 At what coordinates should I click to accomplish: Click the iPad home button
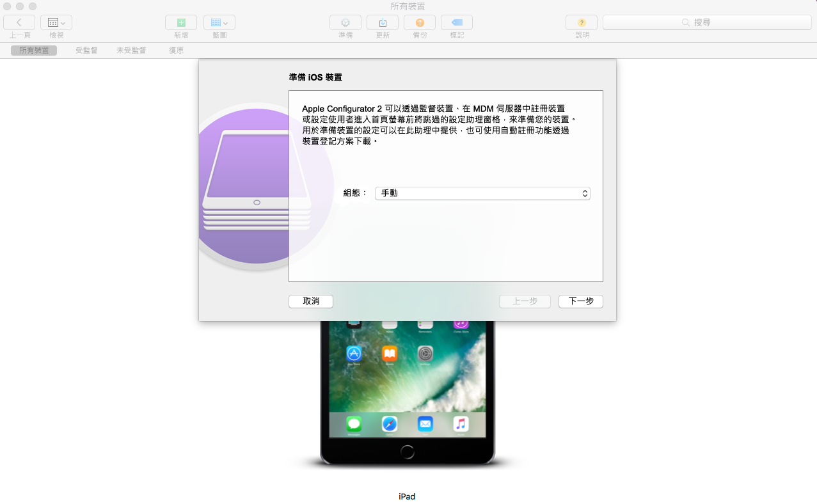pyautogui.click(x=408, y=452)
